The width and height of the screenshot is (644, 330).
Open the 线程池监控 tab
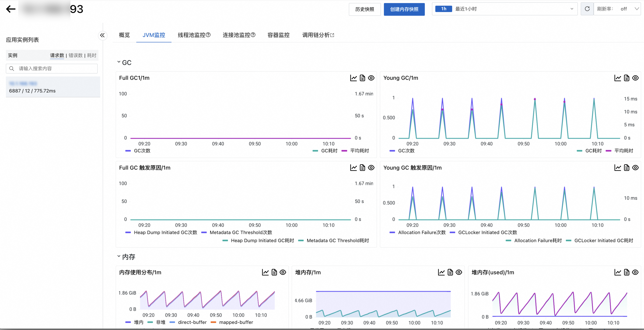191,35
